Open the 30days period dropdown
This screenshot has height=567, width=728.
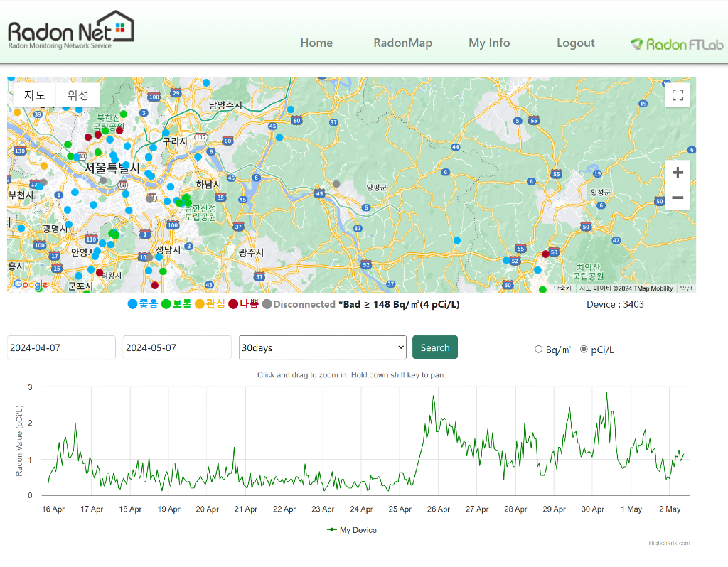(322, 348)
